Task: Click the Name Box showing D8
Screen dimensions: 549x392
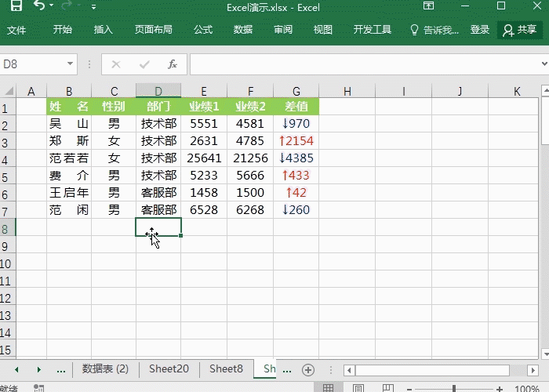Action: tap(33, 64)
